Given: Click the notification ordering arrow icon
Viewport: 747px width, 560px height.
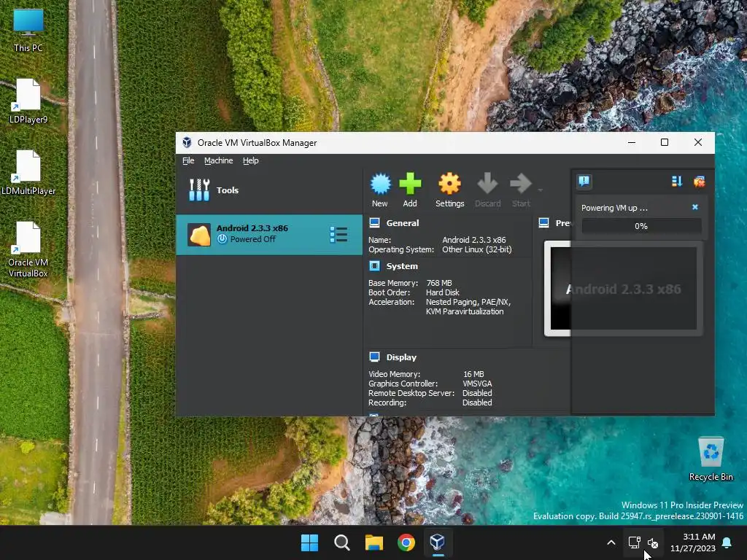Looking at the screenshot, I should point(676,181).
